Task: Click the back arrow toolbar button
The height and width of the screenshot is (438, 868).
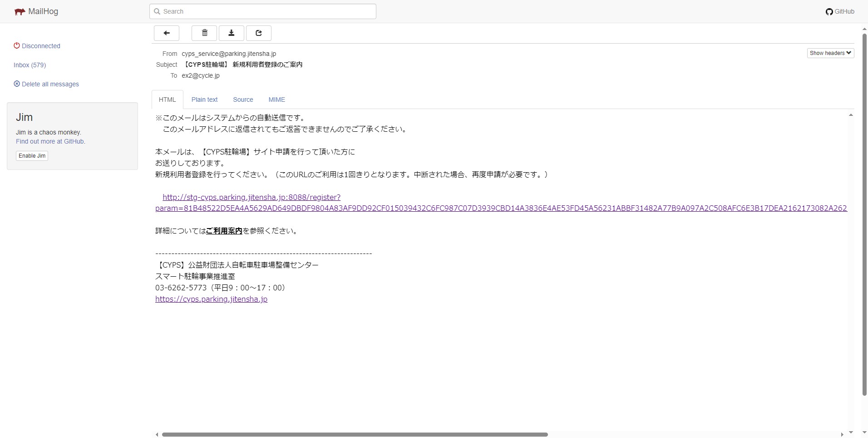Action: point(167,33)
